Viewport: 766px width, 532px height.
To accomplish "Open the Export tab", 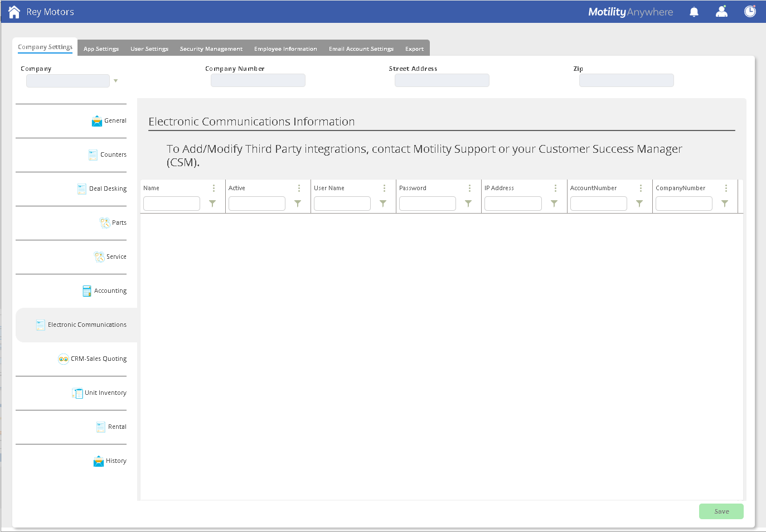I will (414, 49).
